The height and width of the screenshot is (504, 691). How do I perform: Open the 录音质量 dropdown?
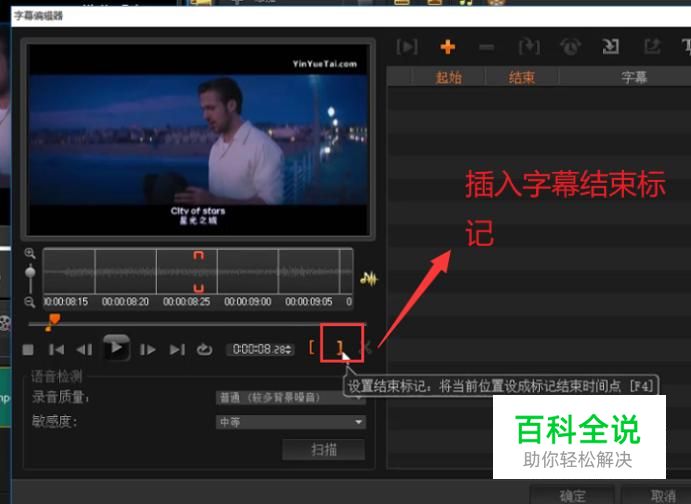click(x=290, y=398)
